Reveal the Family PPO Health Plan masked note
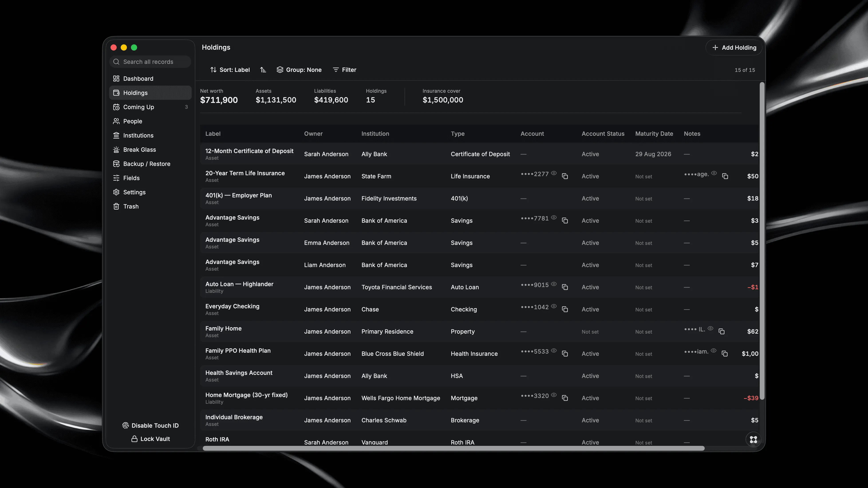 713,351
